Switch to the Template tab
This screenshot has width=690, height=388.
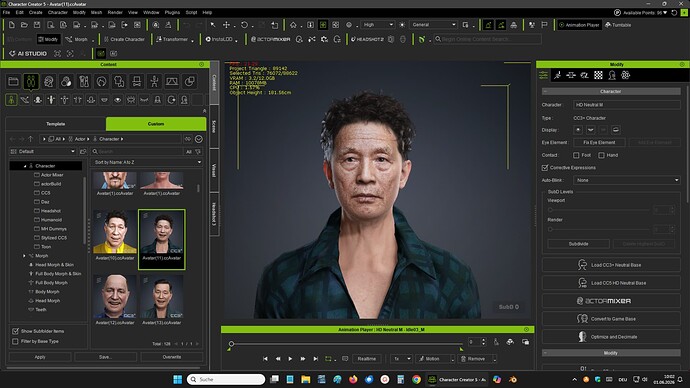pyautogui.click(x=55, y=124)
